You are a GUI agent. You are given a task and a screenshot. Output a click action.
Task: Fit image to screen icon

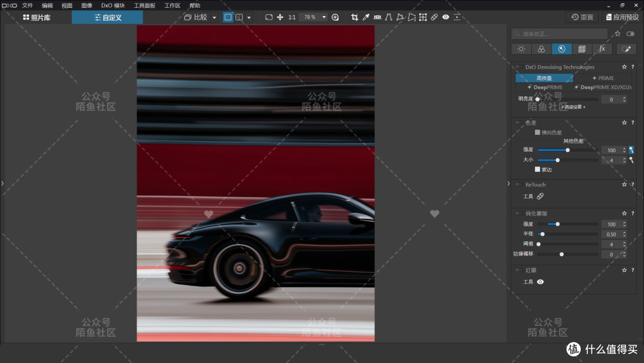[x=268, y=17]
